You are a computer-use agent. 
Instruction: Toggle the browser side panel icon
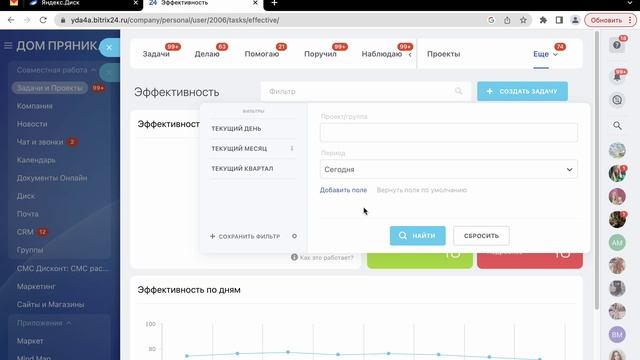[x=559, y=20]
